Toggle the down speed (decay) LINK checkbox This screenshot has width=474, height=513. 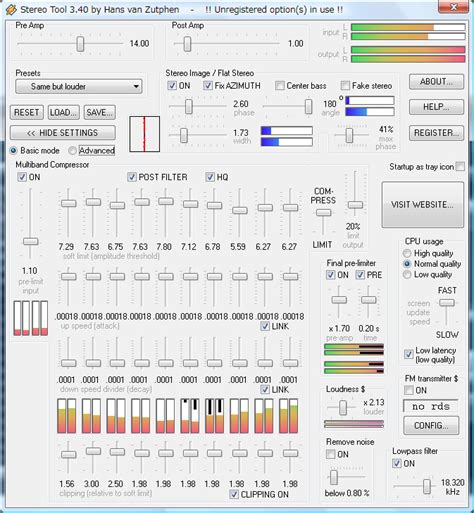[x=265, y=389]
